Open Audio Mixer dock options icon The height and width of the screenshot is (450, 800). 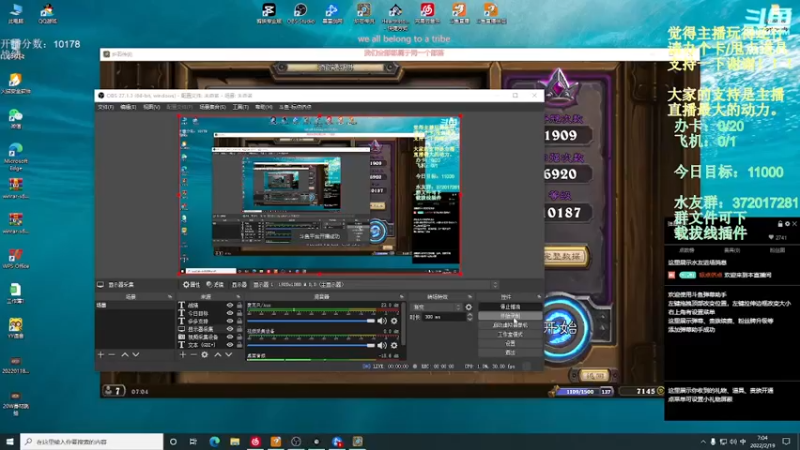tap(402, 296)
